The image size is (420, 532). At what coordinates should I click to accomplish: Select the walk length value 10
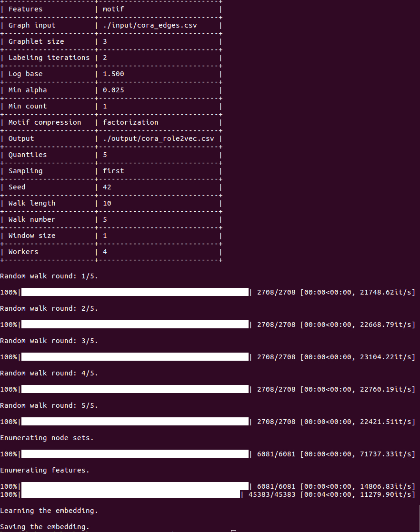107,203
